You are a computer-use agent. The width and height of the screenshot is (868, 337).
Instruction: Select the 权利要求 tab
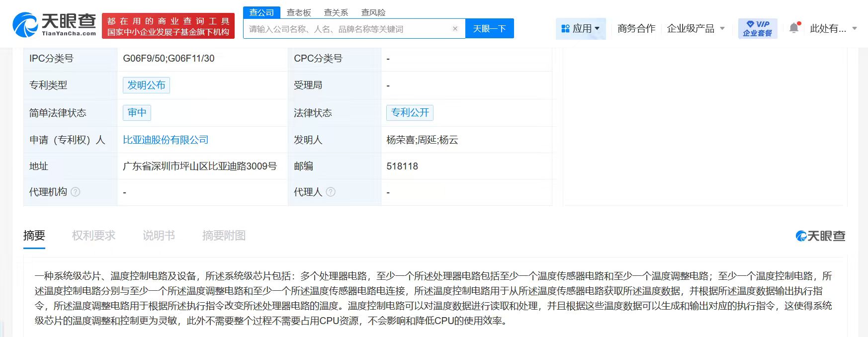pos(93,236)
